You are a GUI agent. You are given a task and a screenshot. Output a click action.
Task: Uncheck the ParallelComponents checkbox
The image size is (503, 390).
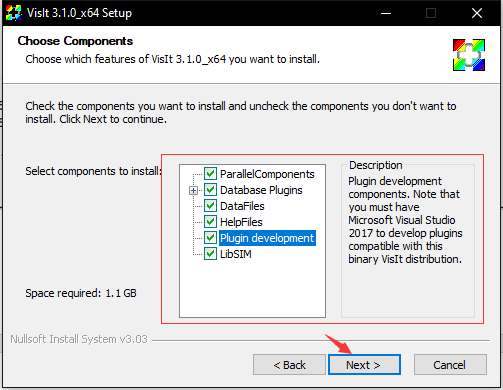(210, 174)
